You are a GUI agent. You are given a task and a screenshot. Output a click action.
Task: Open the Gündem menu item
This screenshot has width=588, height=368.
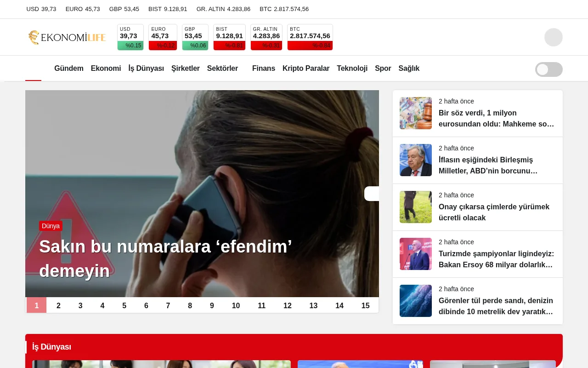coord(69,69)
